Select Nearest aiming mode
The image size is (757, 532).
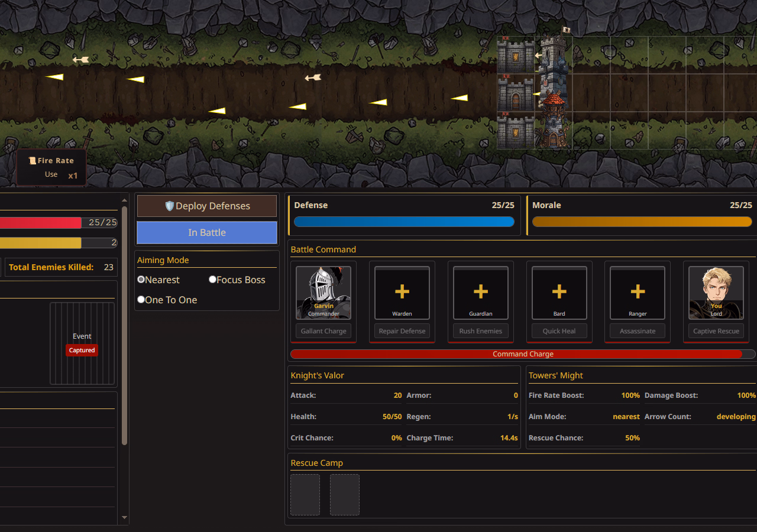coord(141,280)
